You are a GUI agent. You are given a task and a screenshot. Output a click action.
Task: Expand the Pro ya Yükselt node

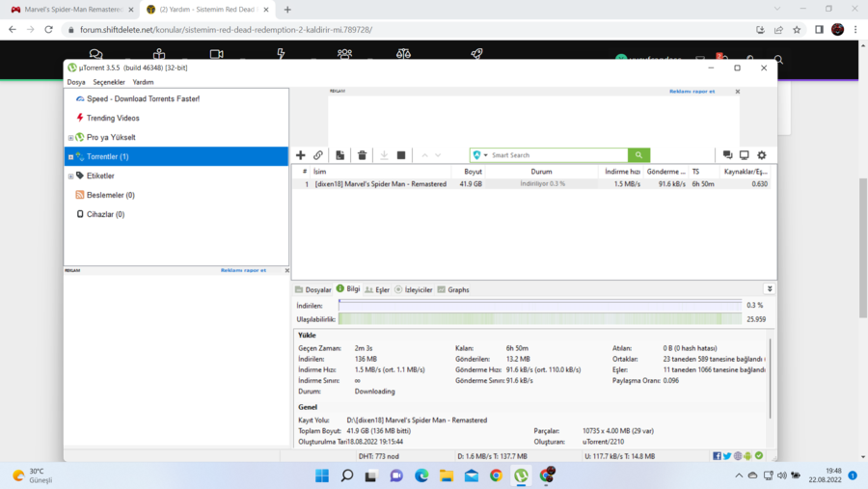tap(70, 138)
